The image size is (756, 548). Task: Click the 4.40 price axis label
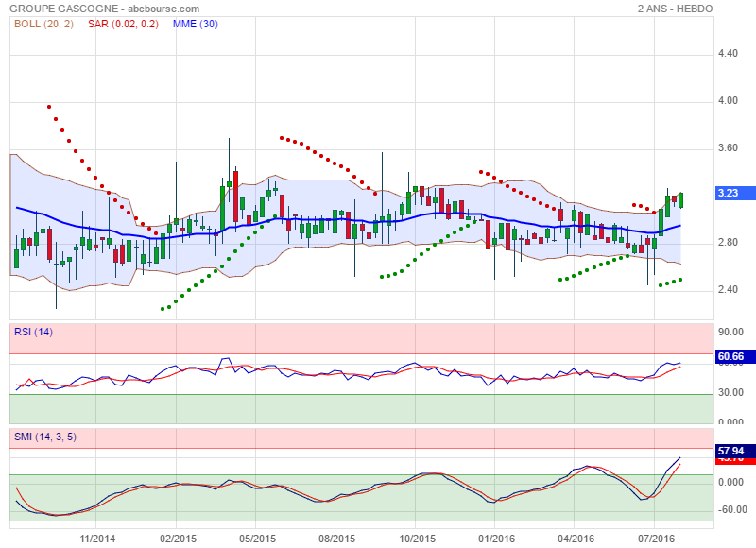[x=728, y=54]
